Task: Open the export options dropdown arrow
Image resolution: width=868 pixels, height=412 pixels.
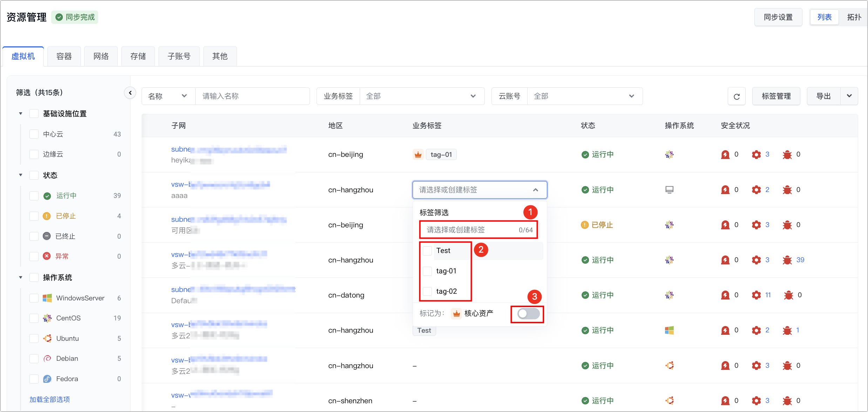Action: tap(849, 96)
